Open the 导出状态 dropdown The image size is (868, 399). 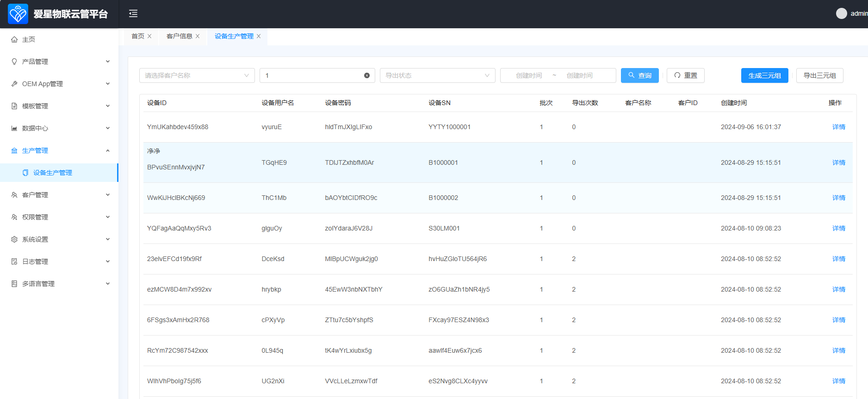coord(438,75)
